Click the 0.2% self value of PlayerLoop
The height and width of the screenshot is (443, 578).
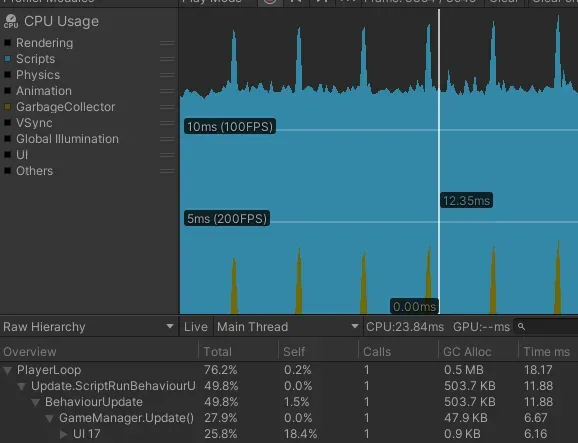pyautogui.click(x=297, y=370)
